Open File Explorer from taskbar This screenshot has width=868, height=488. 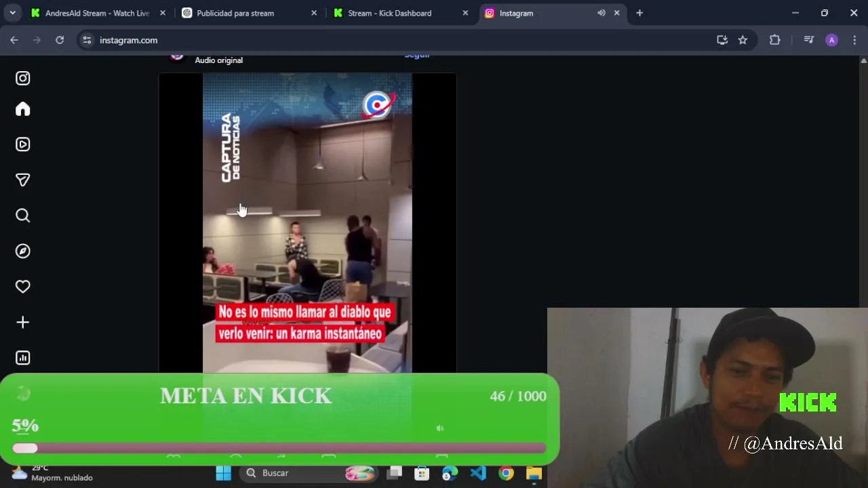(534, 473)
